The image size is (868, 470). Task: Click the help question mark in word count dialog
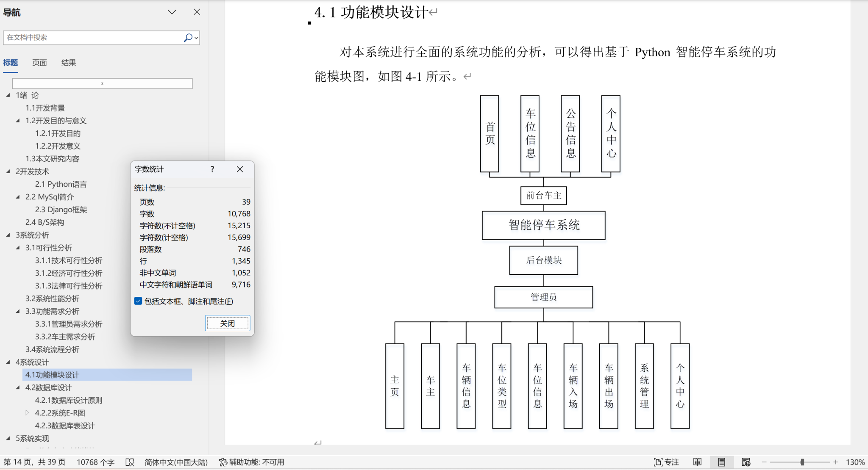pyautogui.click(x=212, y=169)
